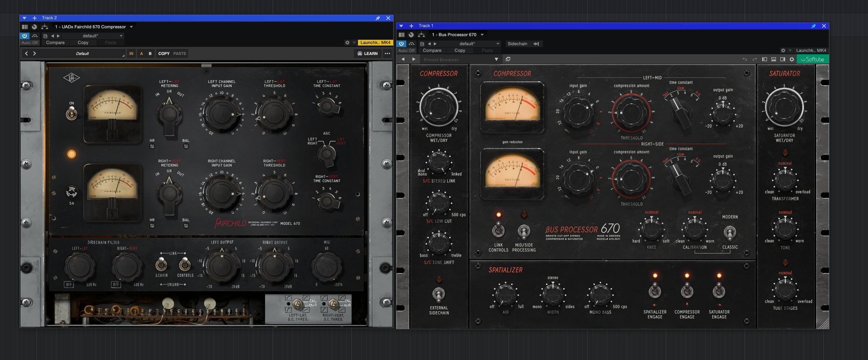Screen dimensions: 868x360
Task: Click the Fairchild LEFT CHANNEL INPUT GAIN knob
Action: pos(221,114)
